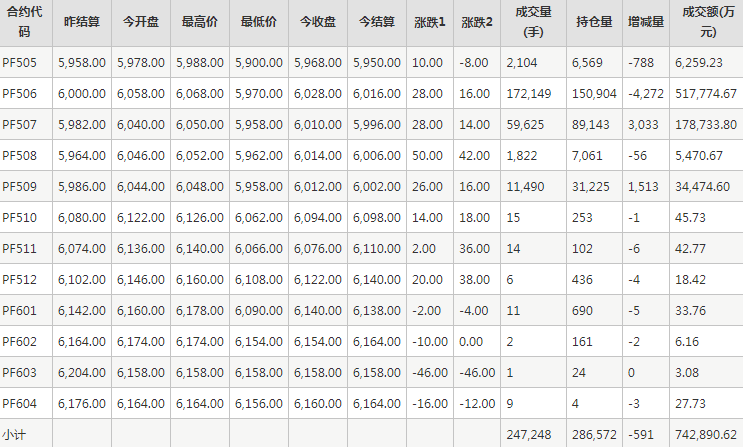743x447 pixels.
Task: Click PF506 open interest 150,904
Action: coord(594,93)
